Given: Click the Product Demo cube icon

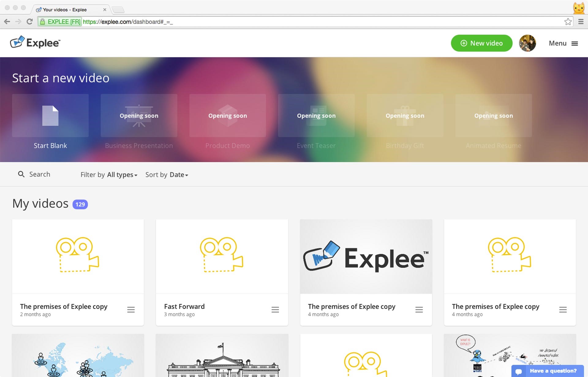Looking at the screenshot, I should pos(228,116).
